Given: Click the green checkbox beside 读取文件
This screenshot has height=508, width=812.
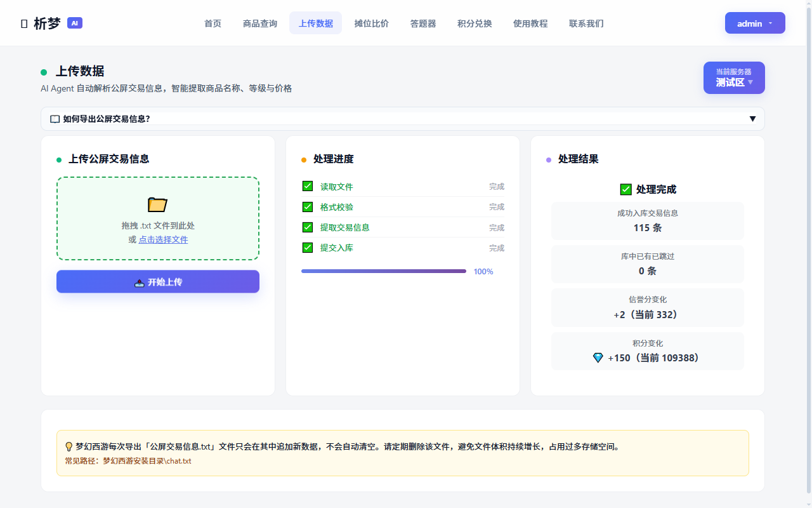Looking at the screenshot, I should [x=308, y=186].
